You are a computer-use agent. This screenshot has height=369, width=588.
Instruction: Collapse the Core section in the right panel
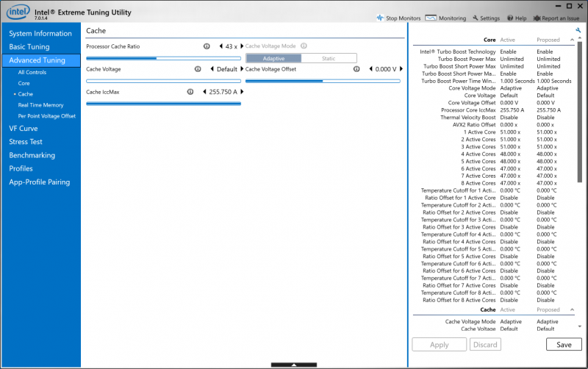tap(572, 40)
